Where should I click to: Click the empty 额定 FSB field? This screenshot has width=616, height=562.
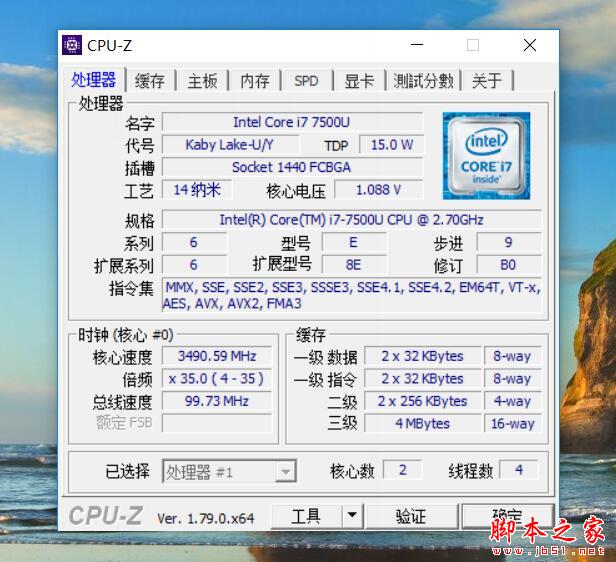(x=217, y=423)
